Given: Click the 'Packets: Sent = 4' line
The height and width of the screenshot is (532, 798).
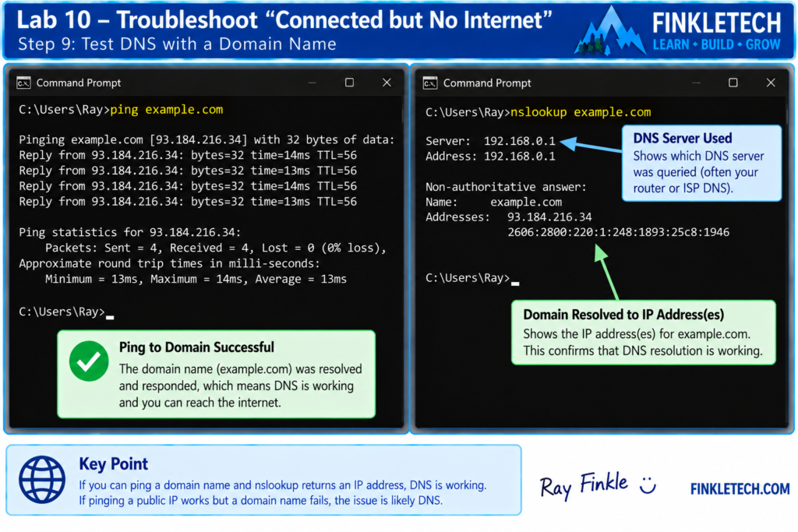Looking at the screenshot, I should point(216,248).
